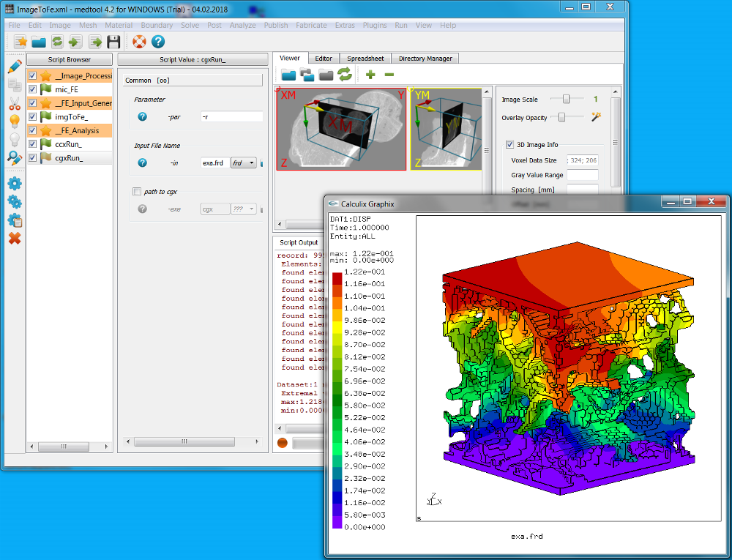The image size is (732, 560).
Task: Toggle the _Image_Processing checkbox
Action: [x=32, y=75]
